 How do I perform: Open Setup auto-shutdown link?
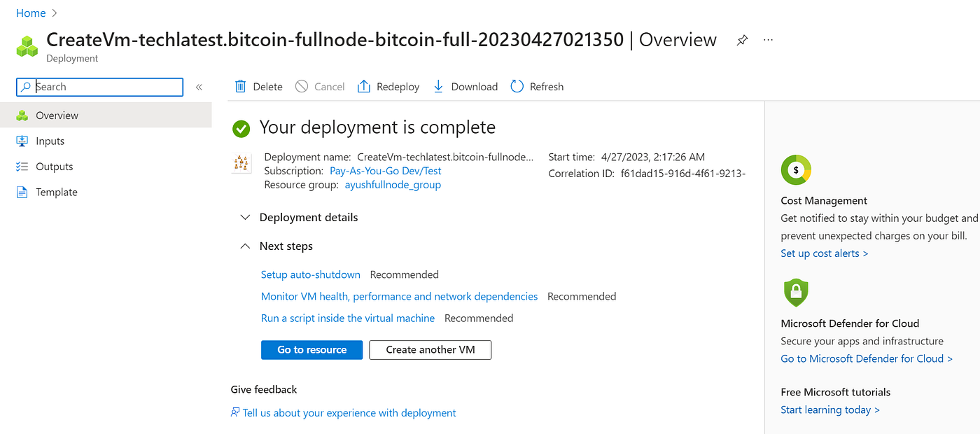pos(311,274)
